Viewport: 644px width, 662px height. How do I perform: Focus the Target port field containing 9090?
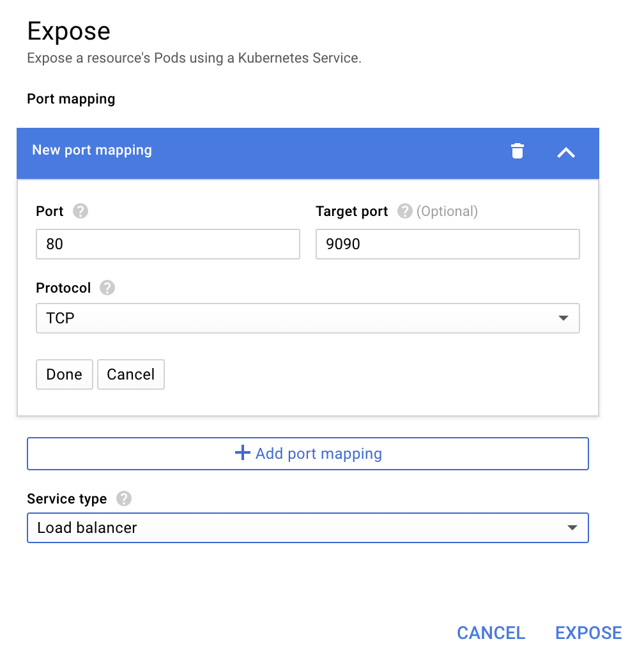pos(447,244)
